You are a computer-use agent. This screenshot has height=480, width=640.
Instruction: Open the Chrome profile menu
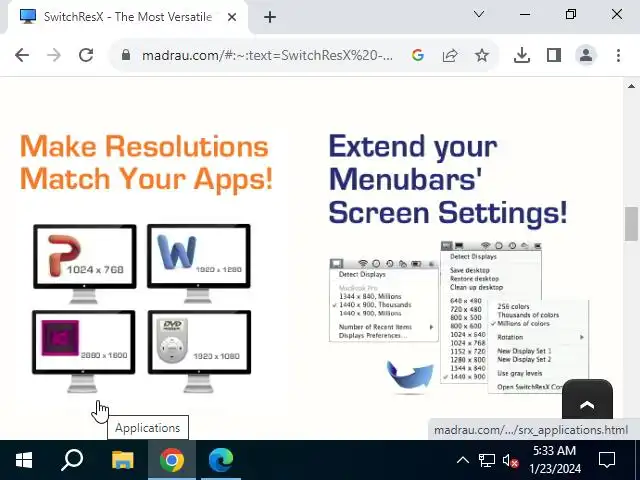(x=586, y=55)
